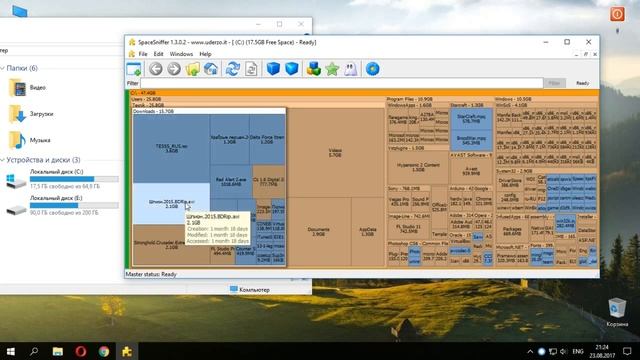This screenshot has width=640, height=360.
Task: Go up to the parent folder level
Action: 193,69
